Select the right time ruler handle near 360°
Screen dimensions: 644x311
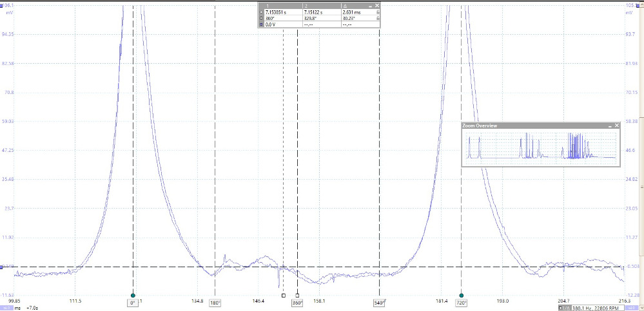coord(297,296)
